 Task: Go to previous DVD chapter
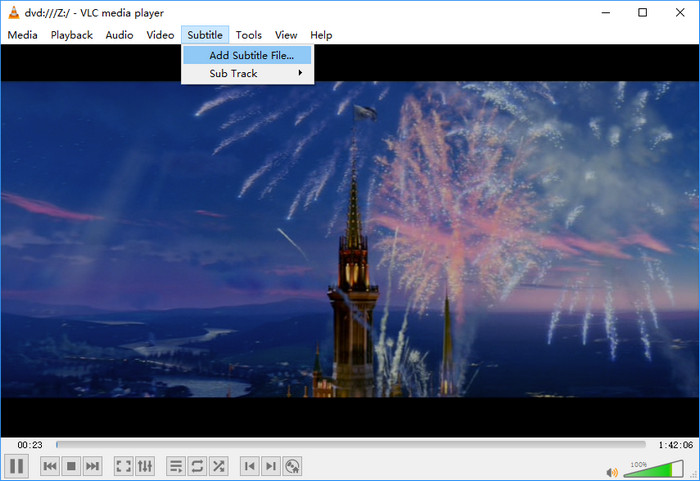point(250,466)
